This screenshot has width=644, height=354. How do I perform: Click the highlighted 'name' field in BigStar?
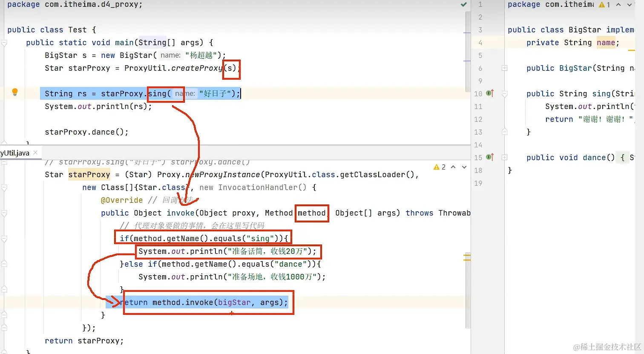point(606,43)
